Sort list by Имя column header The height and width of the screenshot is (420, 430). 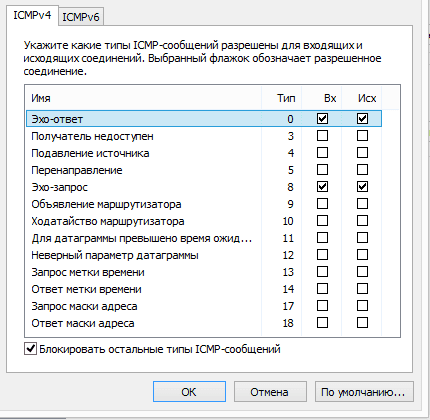click(143, 98)
